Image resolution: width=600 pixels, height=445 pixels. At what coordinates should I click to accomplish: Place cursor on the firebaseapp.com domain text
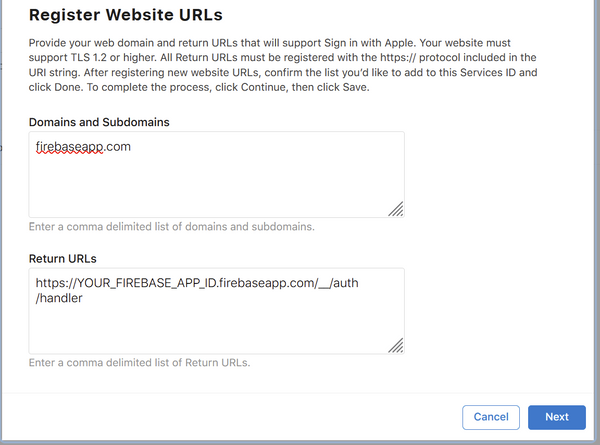[83, 147]
